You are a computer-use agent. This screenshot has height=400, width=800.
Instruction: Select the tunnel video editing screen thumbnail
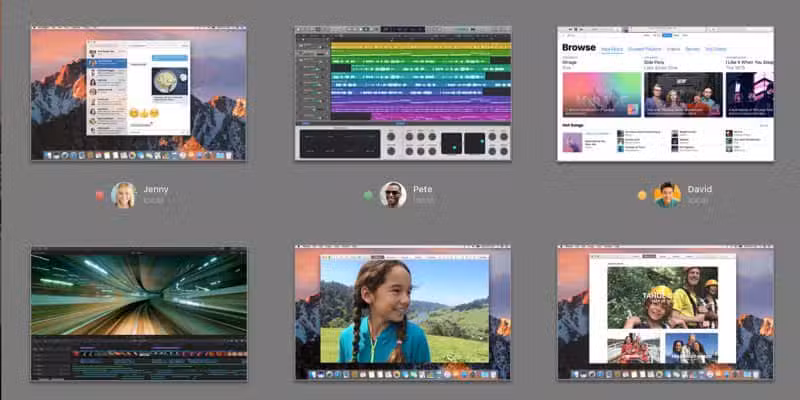[138, 313]
